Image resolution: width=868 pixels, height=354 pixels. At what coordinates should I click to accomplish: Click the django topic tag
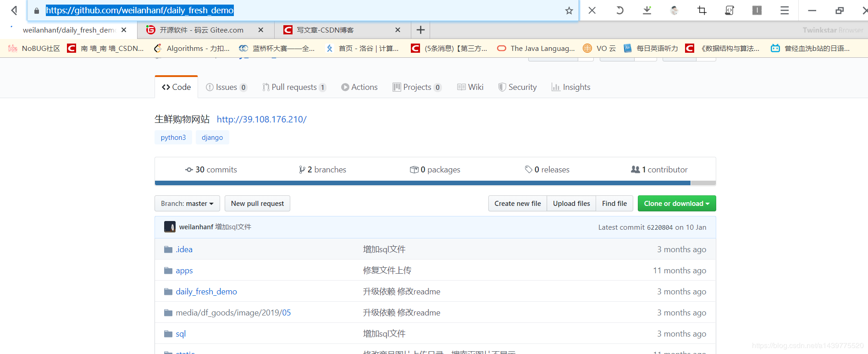click(x=212, y=138)
